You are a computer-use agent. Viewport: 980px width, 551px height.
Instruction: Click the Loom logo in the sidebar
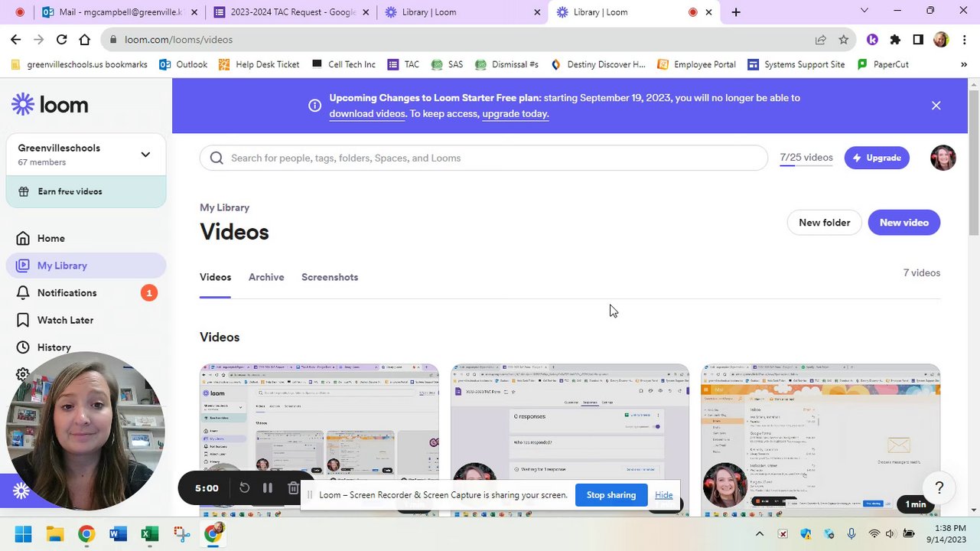pos(50,104)
